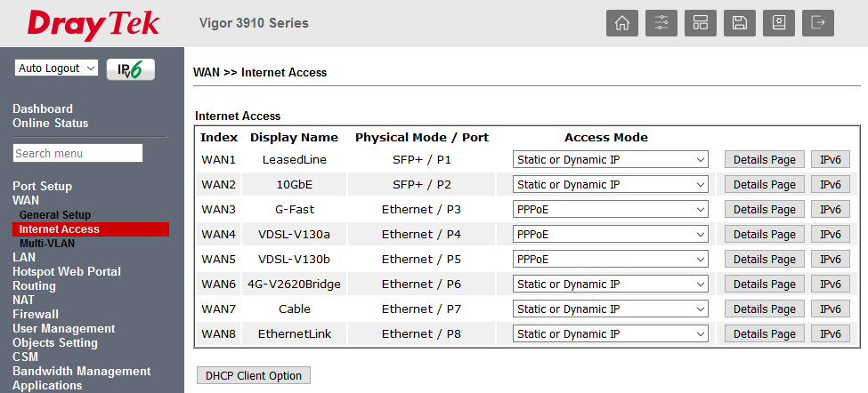Image resolution: width=868 pixels, height=393 pixels.
Task: Click the logout arrow icon
Action: coord(818,23)
